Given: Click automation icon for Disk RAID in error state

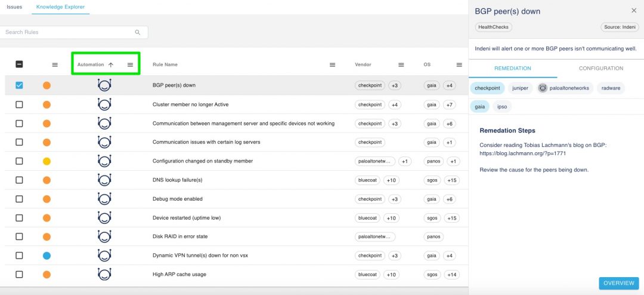Looking at the screenshot, I should (104, 236).
